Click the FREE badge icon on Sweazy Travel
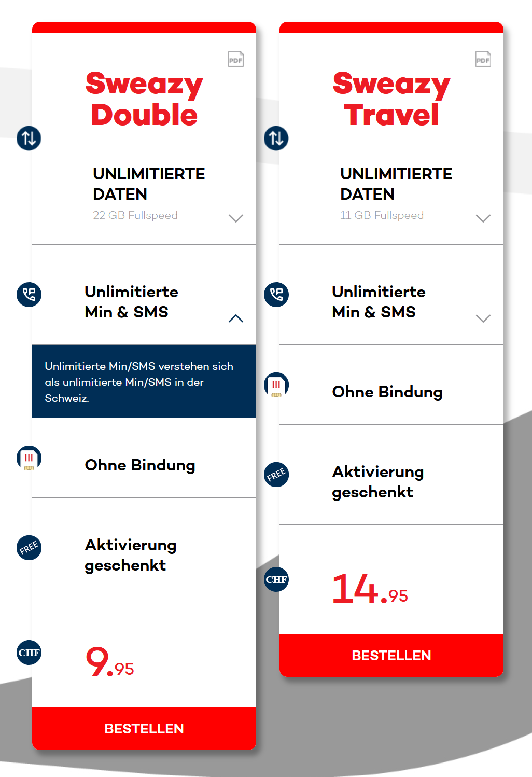Viewport: 532px width, 777px height. click(x=276, y=475)
